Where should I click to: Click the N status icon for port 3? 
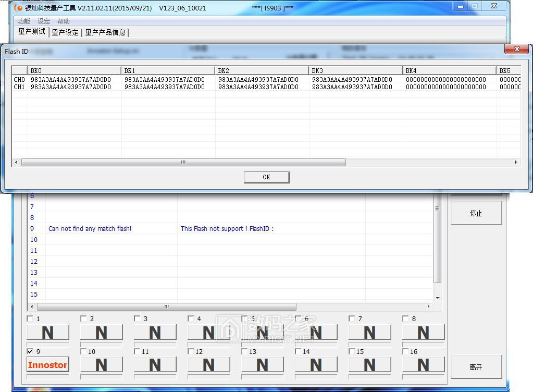click(155, 332)
